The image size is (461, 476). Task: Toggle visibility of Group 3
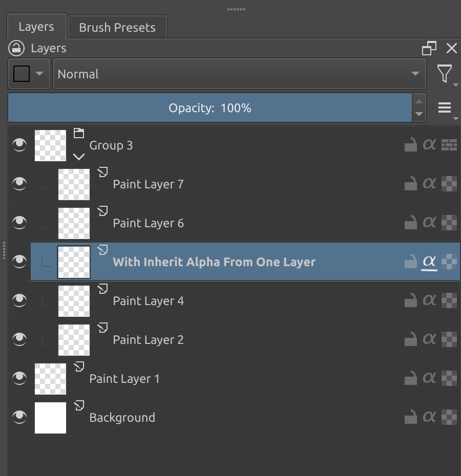click(x=19, y=145)
